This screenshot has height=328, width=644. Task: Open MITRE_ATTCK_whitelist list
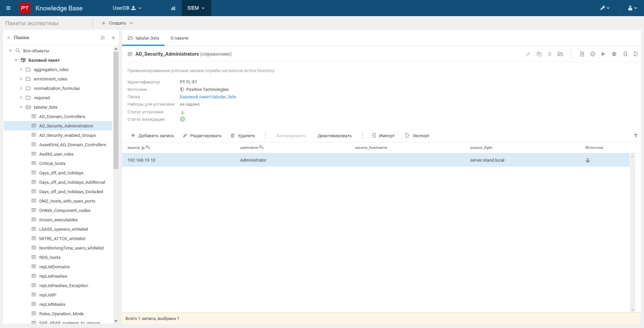coord(62,238)
